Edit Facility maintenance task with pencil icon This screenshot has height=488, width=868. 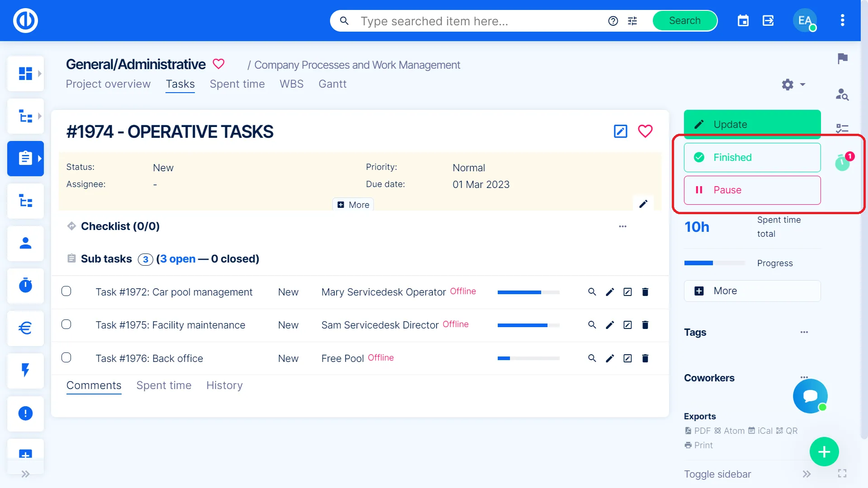point(610,325)
